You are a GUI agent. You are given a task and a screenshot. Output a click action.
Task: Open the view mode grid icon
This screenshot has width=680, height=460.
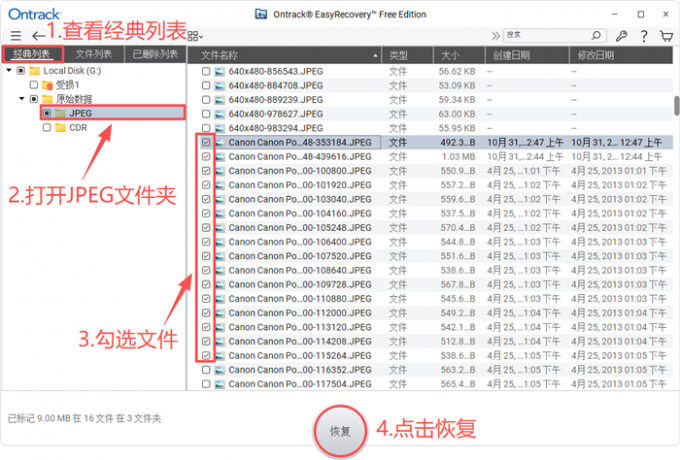pyautogui.click(x=195, y=36)
